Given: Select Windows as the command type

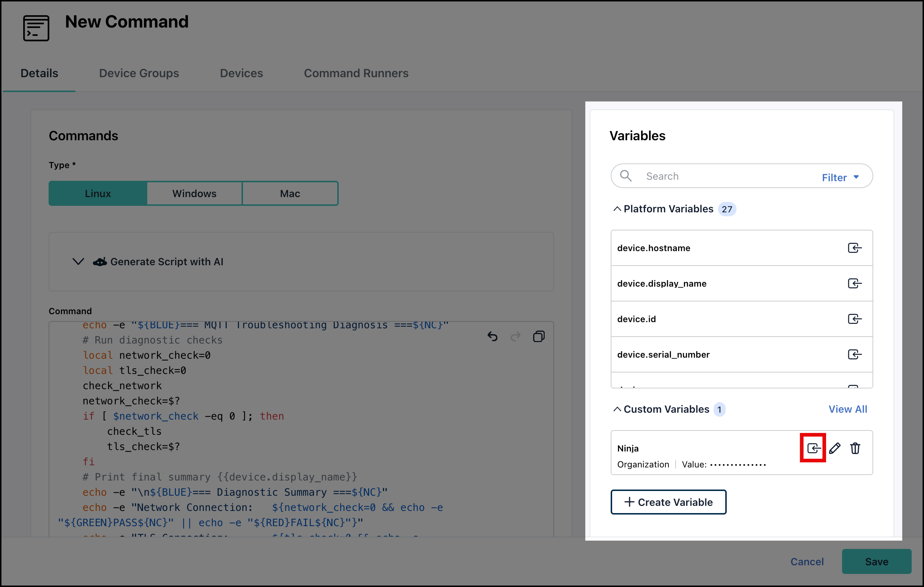Looking at the screenshot, I should (x=194, y=193).
